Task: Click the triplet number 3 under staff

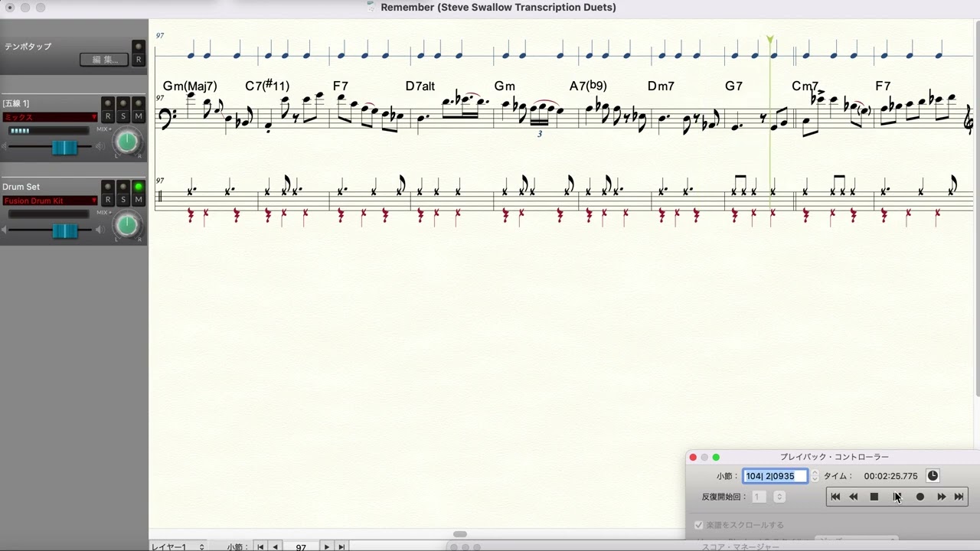Action: point(540,134)
